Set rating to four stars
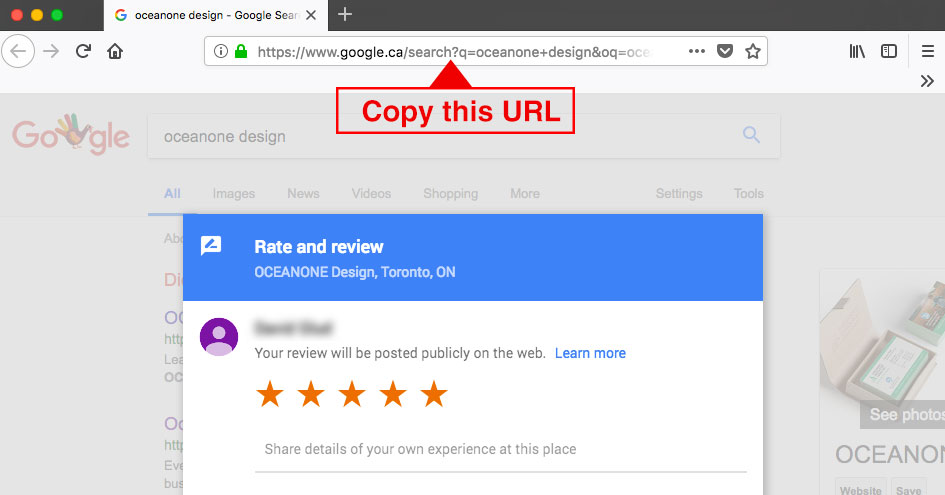The width and height of the screenshot is (945, 495). coord(393,394)
